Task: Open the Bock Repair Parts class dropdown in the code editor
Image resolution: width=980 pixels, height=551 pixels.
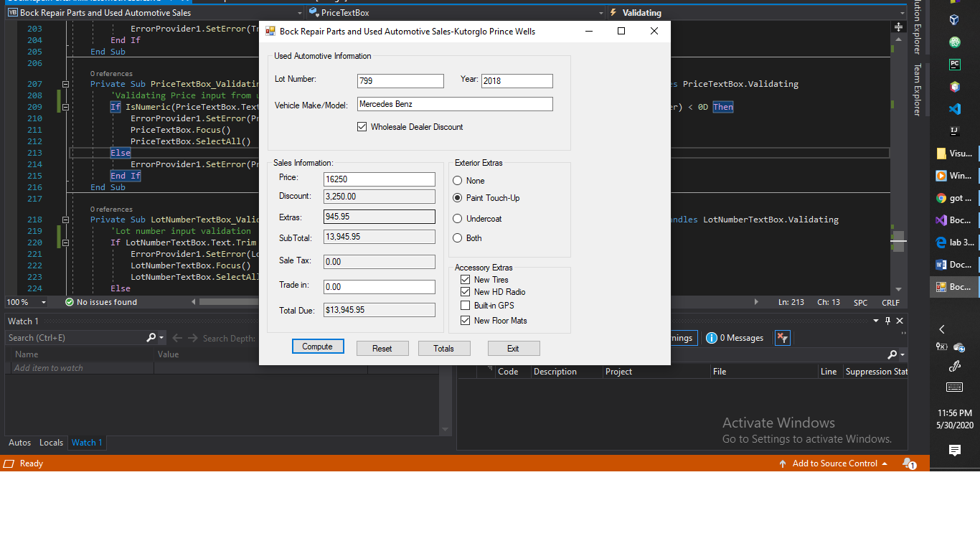Action: point(300,13)
